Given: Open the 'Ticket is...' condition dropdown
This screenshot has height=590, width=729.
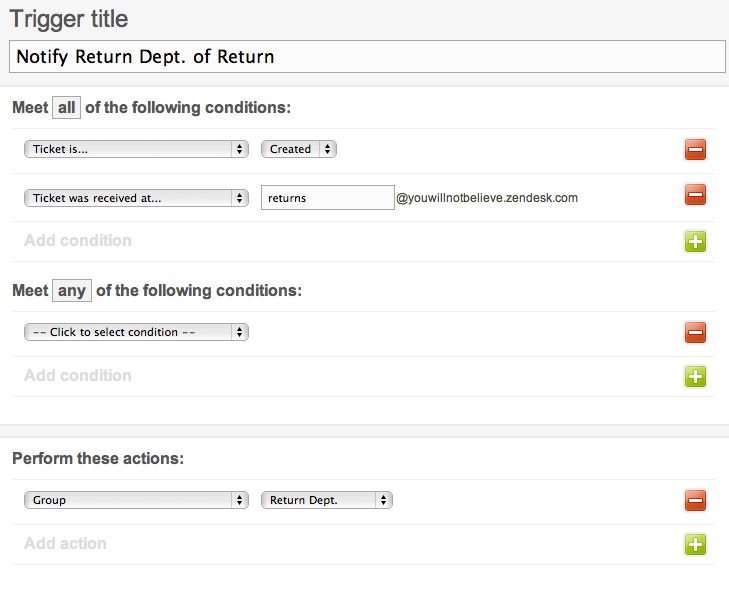Looking at the screenshot, I should coord(136,149).
